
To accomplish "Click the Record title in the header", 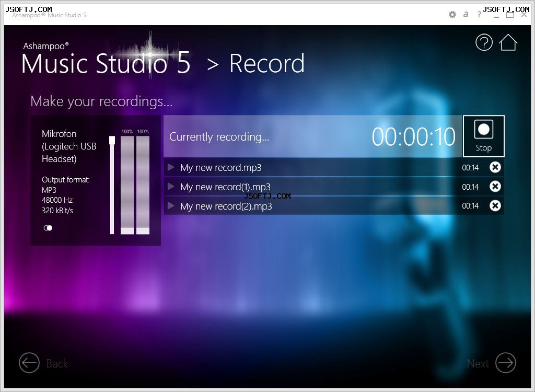I will point(267,63).
